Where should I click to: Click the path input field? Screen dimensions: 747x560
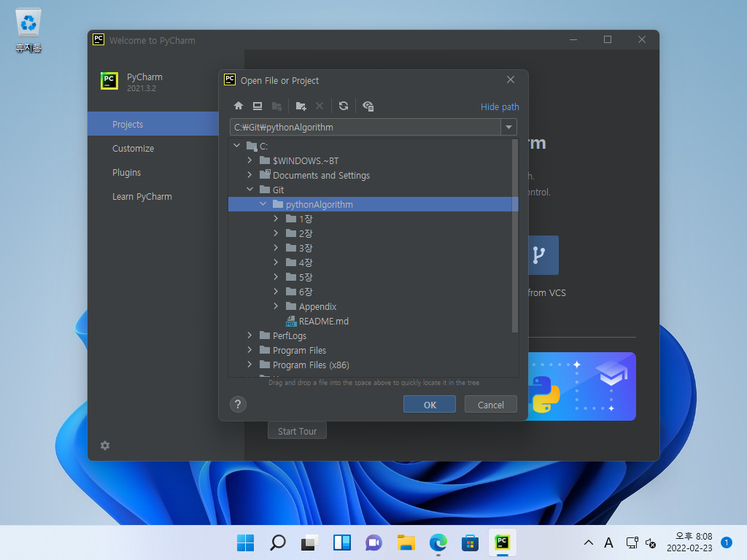pyautogui.click(x=365, y=127)
